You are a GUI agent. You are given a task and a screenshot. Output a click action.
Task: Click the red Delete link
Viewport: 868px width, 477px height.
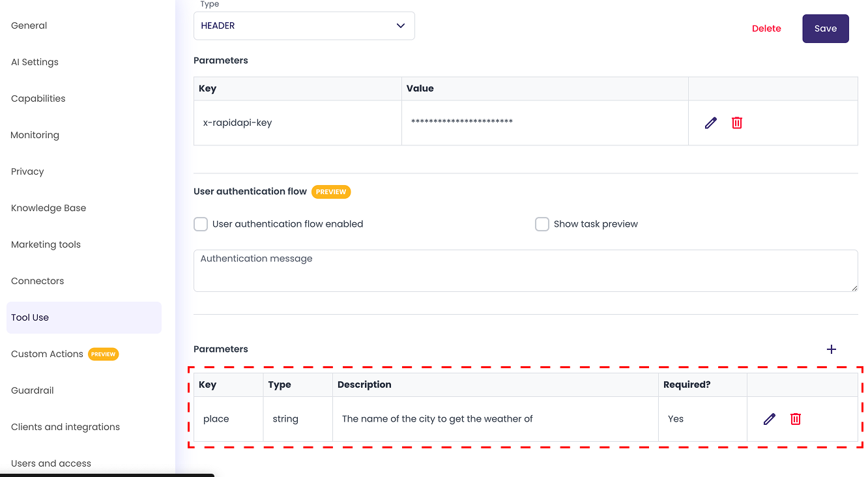(766, 29)
